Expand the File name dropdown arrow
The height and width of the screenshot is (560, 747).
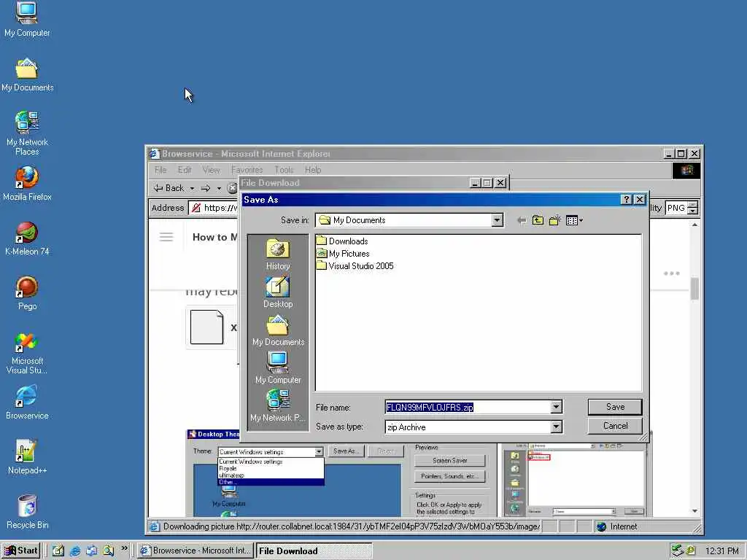[x=556, y=407]
